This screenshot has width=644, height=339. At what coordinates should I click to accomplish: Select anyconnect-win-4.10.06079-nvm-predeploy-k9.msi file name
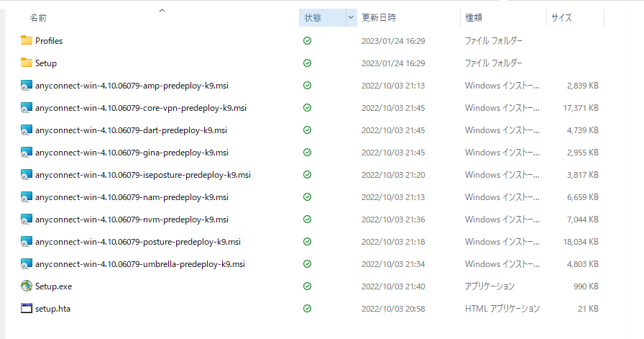pos(132,220)
